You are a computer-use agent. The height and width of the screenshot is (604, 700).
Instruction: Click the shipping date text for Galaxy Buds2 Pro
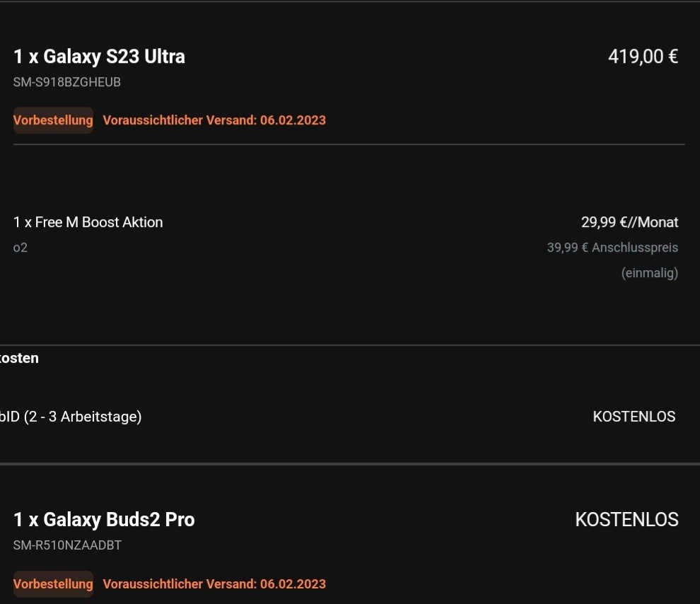tap(214, 584)
